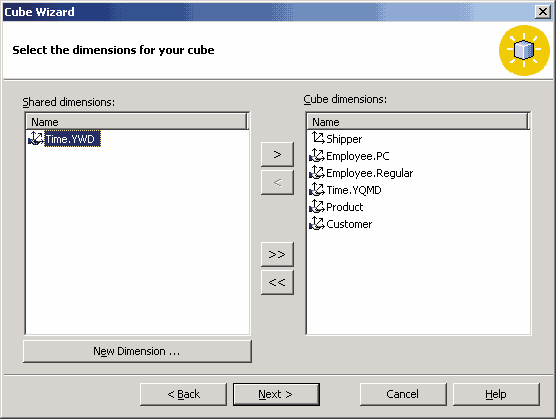The width and height of the screenshot is (556, 419).
Task: Select Employee.Regular in Cube dimensions
Action: [x=369, y=173]
